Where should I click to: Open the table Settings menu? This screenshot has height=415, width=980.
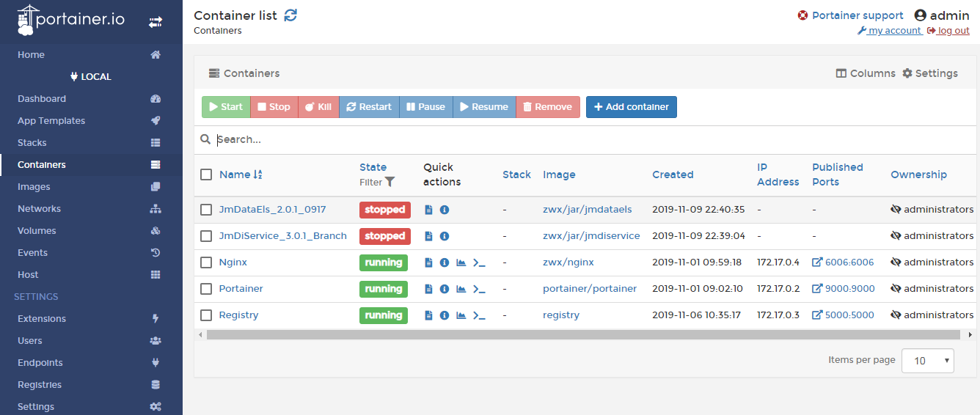click(929, 73)
